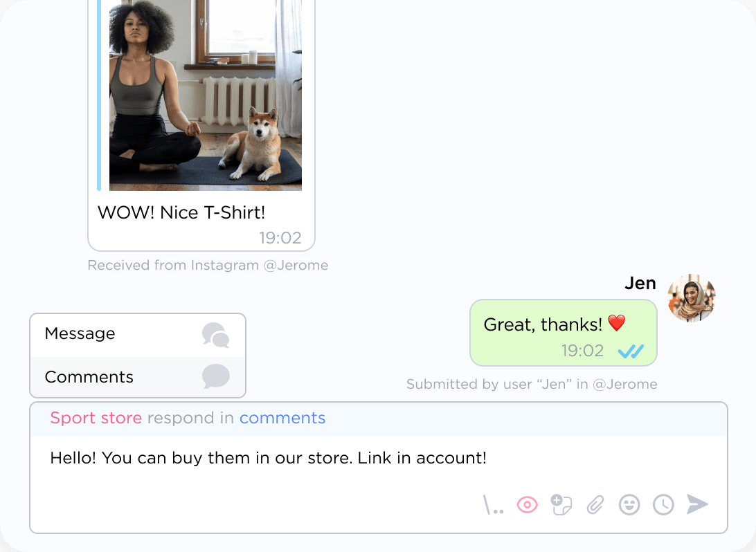The image size is (756, 552).
Task: Open the emoji picker smiley icon
Action: coord(629,505)
